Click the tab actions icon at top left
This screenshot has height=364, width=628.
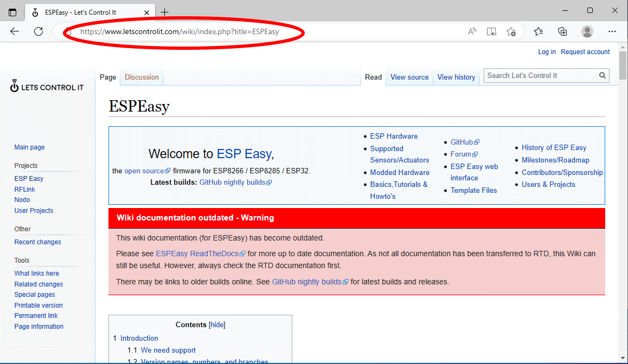[12, 12]
